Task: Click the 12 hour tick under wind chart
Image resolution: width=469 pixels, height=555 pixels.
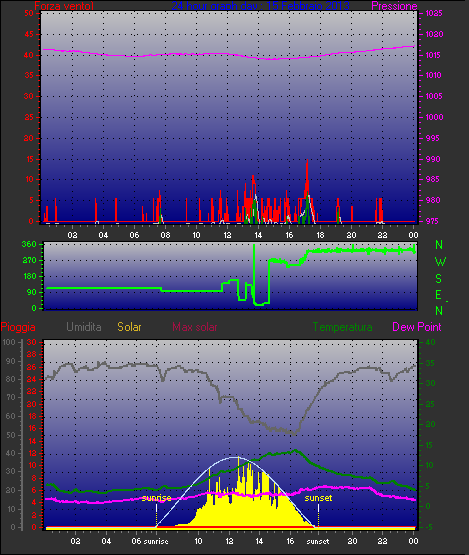Action: (227, 235)
